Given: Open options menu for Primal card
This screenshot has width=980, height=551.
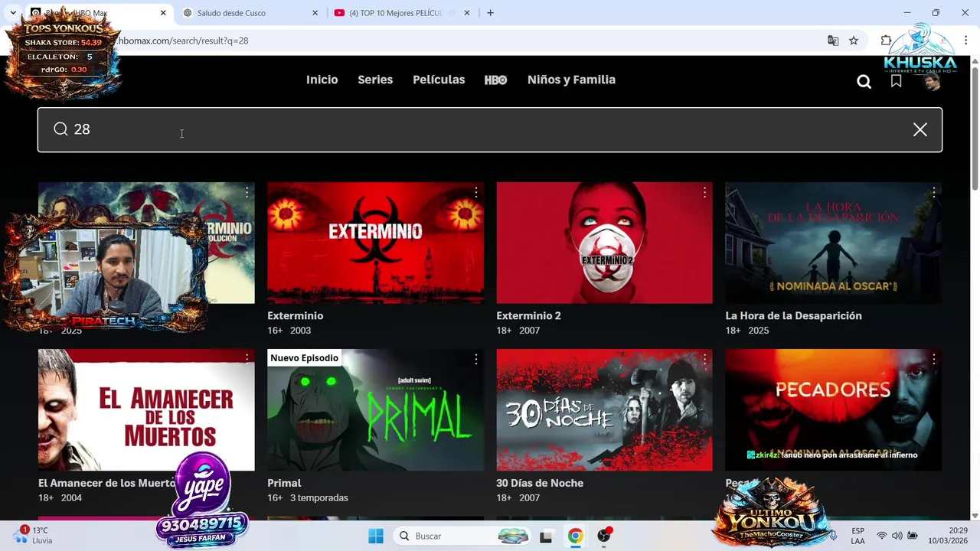Looking at the screenshot, I should (475, 359).
